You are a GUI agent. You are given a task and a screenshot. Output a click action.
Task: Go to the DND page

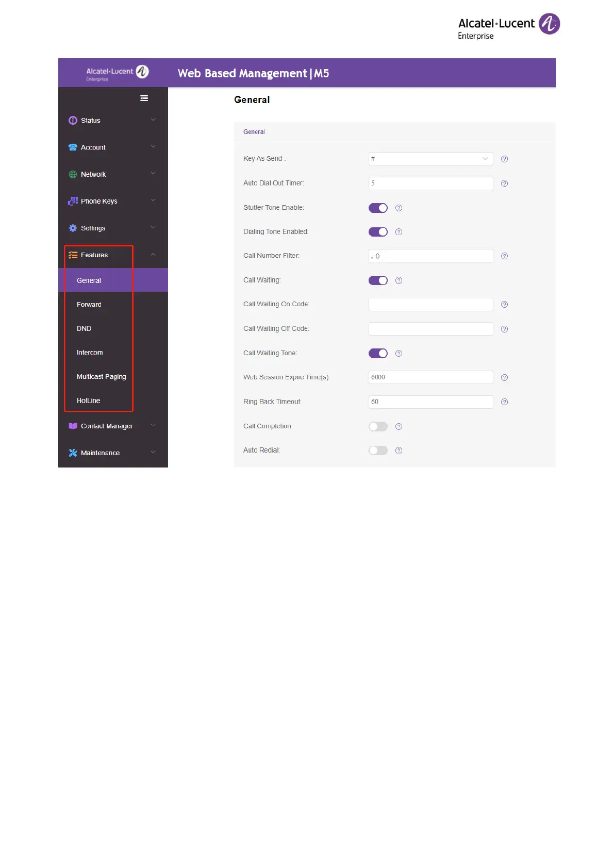coord(84,329)
